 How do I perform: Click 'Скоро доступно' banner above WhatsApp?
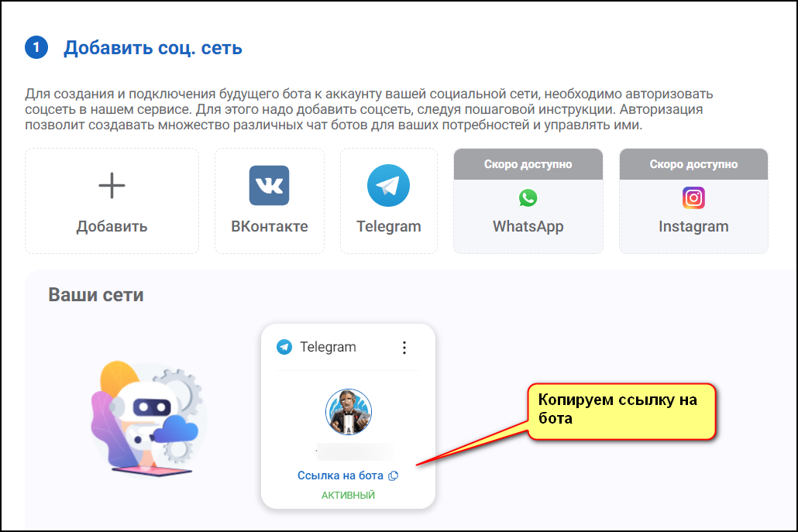pyautogui.click(x=528, y=164)
